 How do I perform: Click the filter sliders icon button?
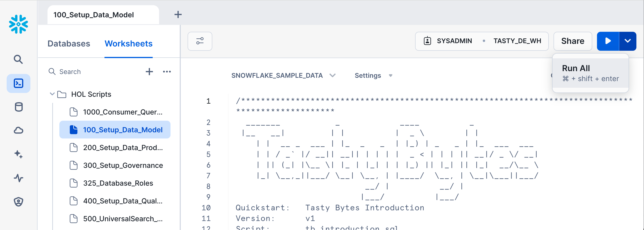click(200, 41)
